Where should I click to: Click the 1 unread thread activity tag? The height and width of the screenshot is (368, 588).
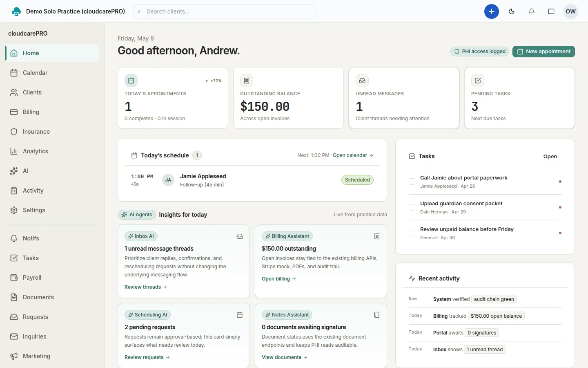(x=485, y=350)
